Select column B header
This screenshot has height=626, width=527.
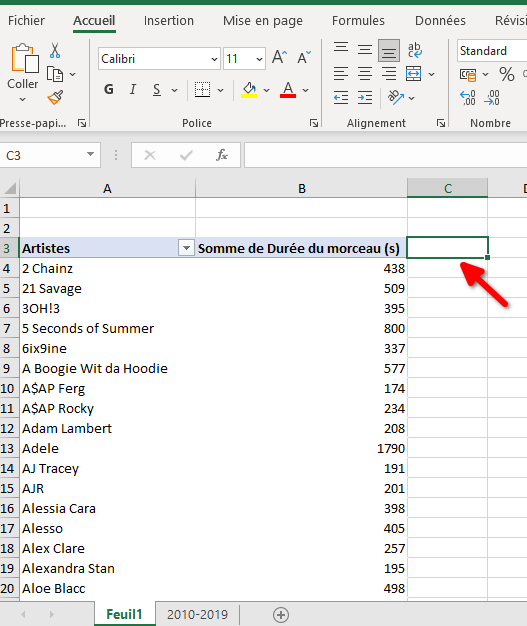pyautogui.click(x=301, y=188)
